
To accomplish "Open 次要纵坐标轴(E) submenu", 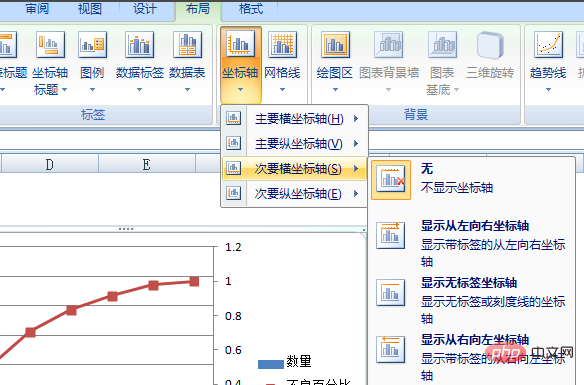I will (x=294, y=194).
